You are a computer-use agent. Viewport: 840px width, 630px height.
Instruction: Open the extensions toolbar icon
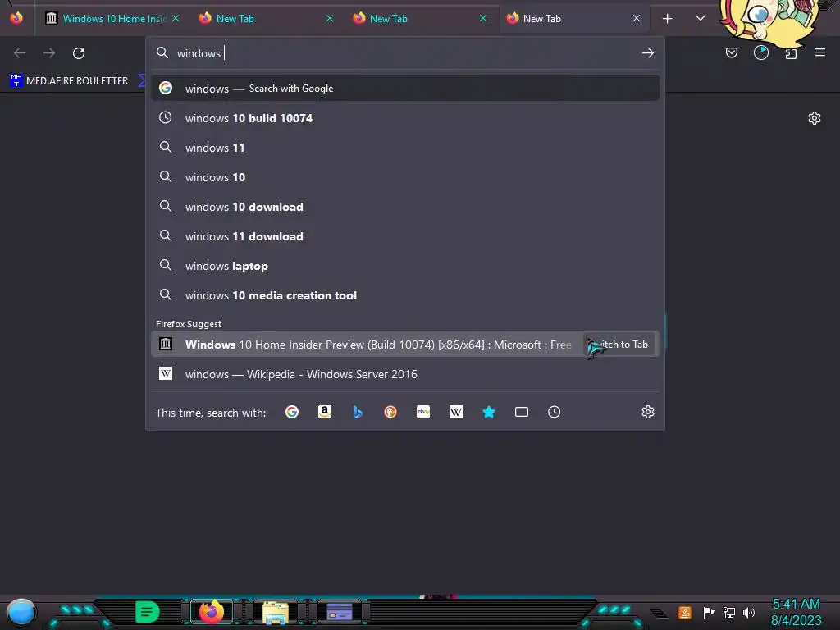click(x=791, y=53)
